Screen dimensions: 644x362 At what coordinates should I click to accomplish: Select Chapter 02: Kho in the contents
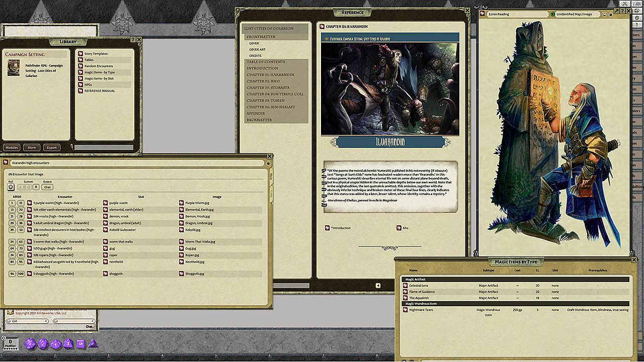pos(263,81)
